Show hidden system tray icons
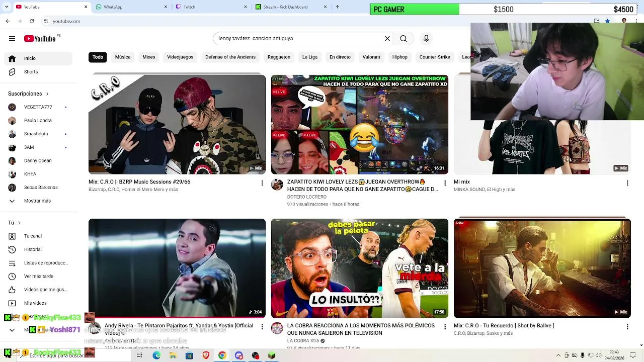Image resolution: width=644 pixels, height=362 pixels. tap(558, 355)
